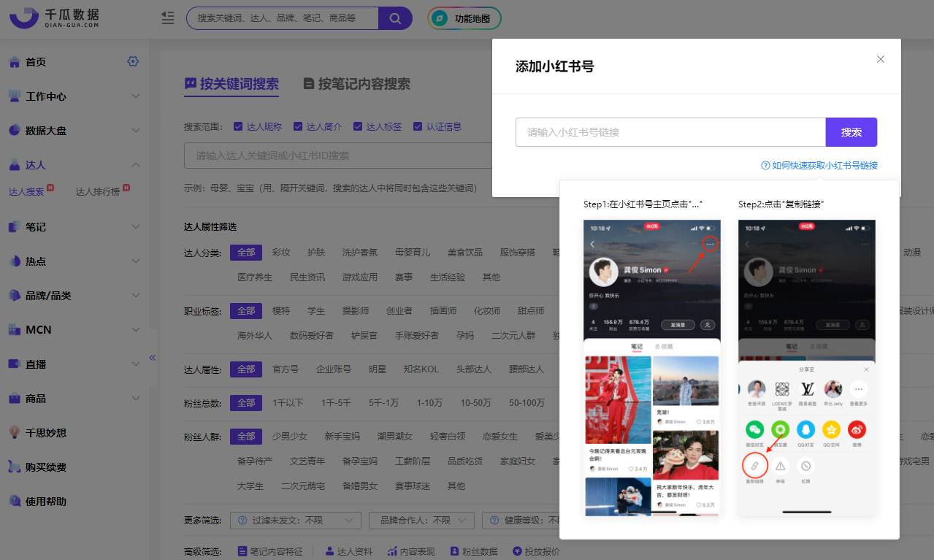934x560 pixels.
Task: Disable the 认证信息 search option
Action: [x=417, y=126]
